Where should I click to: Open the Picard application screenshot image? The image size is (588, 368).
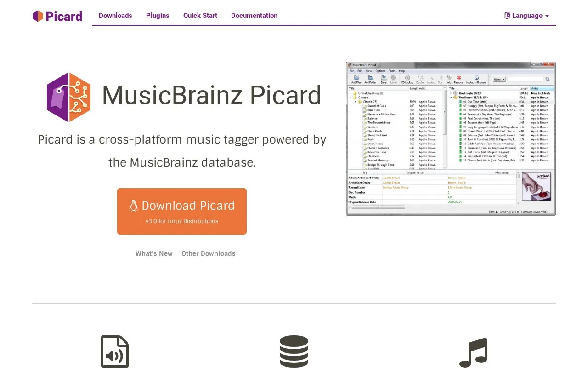[451, 138]
